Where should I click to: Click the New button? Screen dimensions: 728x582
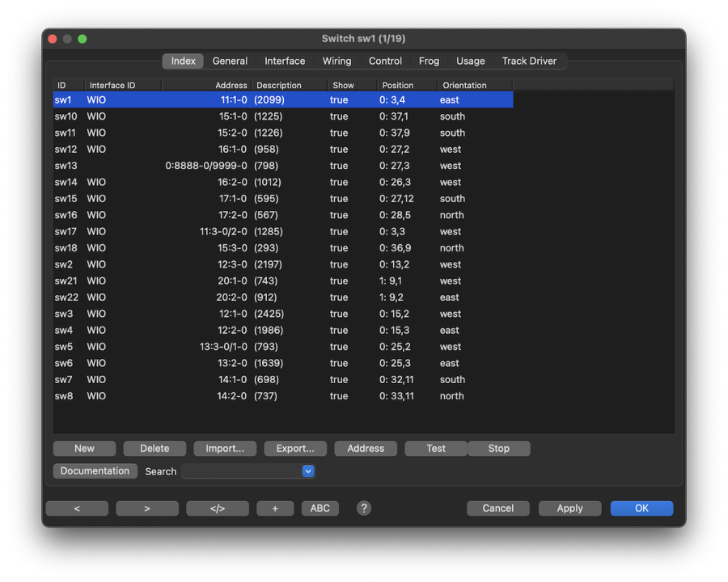tap(85, 449)
